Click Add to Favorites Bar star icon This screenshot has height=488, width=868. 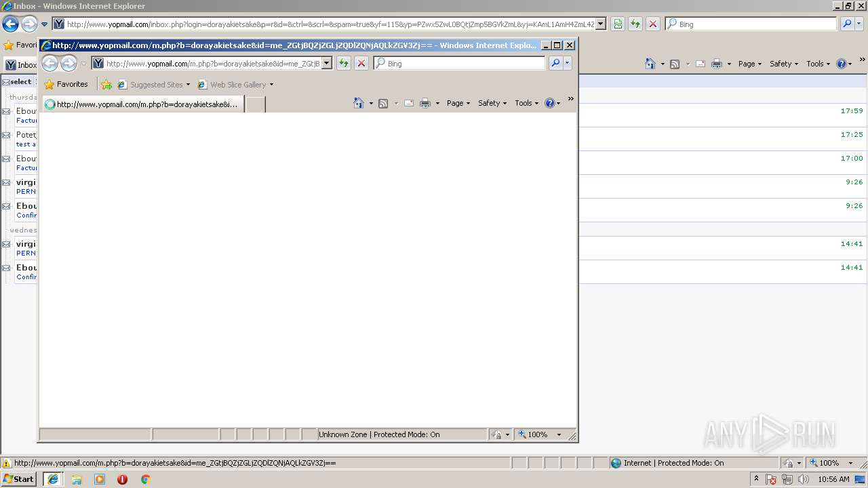106,85
